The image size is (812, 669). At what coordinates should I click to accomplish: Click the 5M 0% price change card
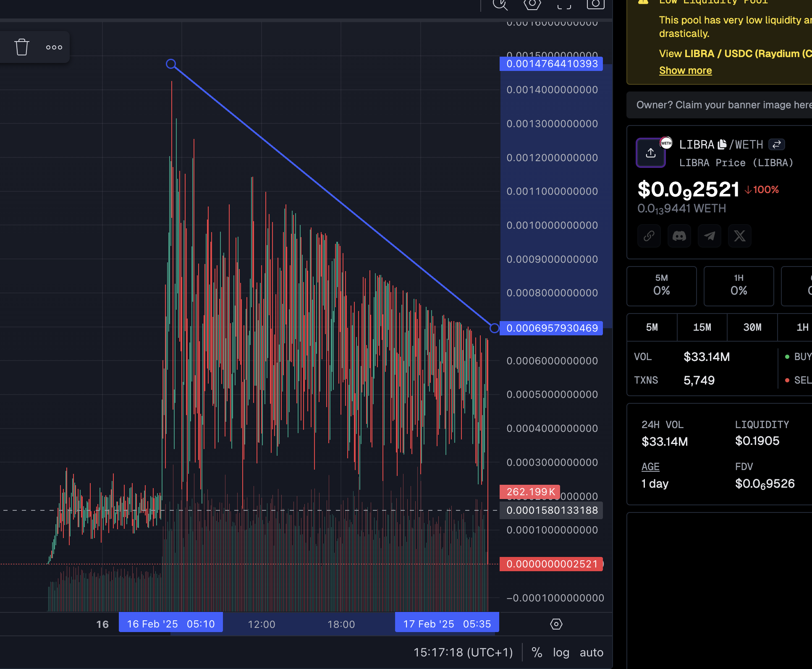pos(662,286)
